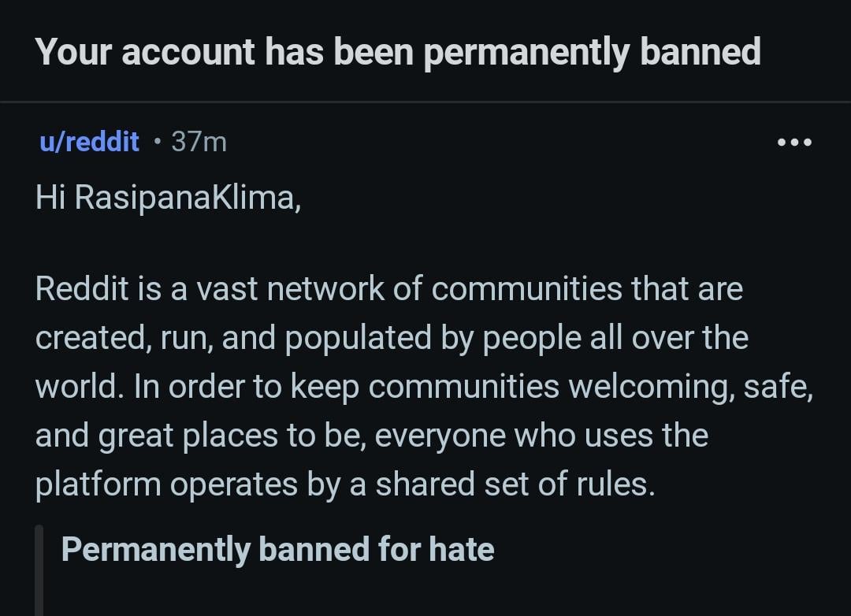Click the word "hate" in the ban reason
The width and height of the screenshot is (851, 616).
pos(461,549)
